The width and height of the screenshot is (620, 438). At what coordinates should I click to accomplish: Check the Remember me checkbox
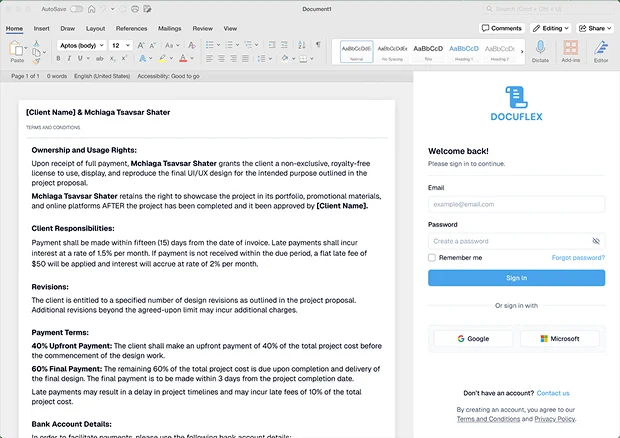432,258
